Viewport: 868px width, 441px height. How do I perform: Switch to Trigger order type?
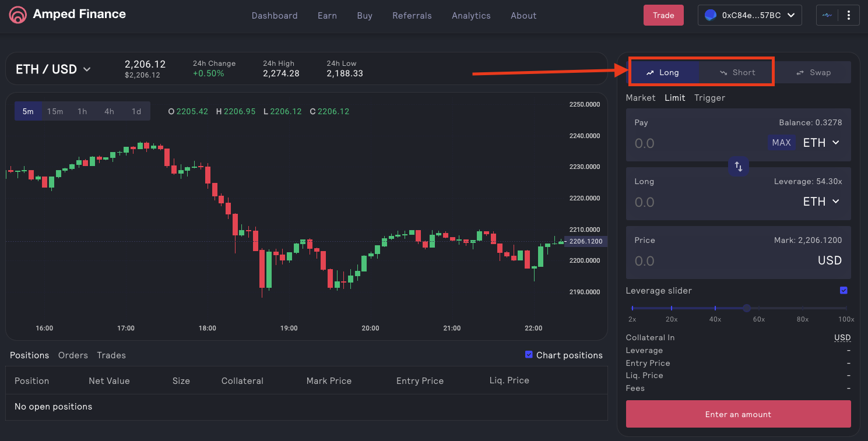click(709, 98)
